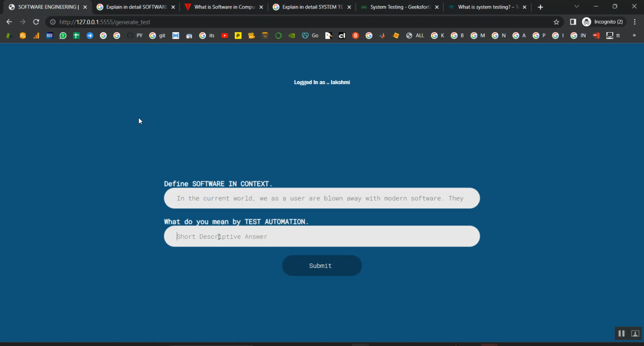Screen dimensions: 644x346
Task: Open the yellow P bookmark
Action: click(238, 36)
